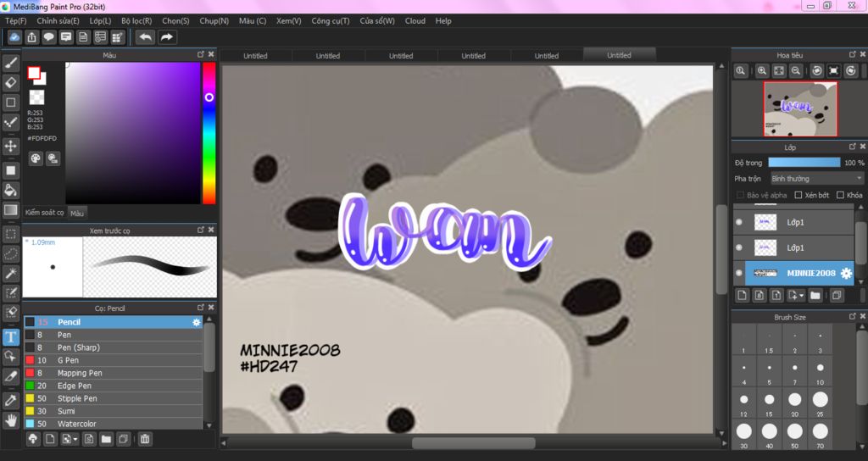Choose the Gradient tool
The height and width of the screenshot is (461, 868).
pyautogui.click(x=11, y=210)
